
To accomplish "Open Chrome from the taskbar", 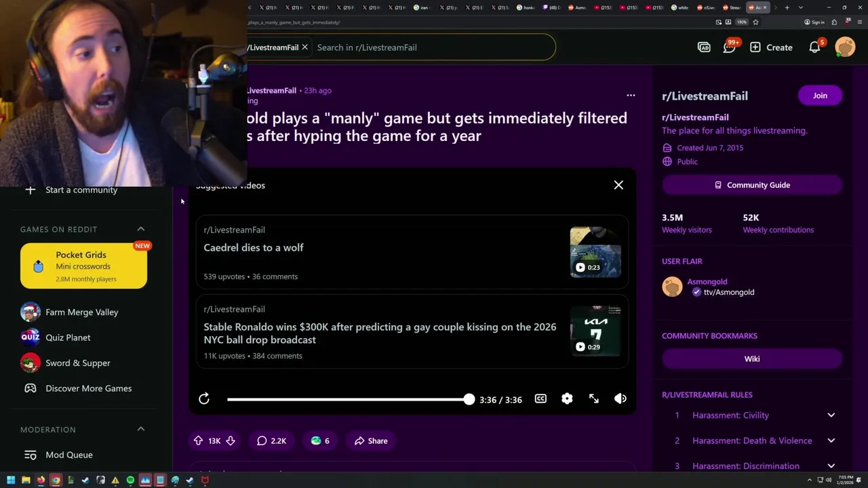I will [56, 481].
